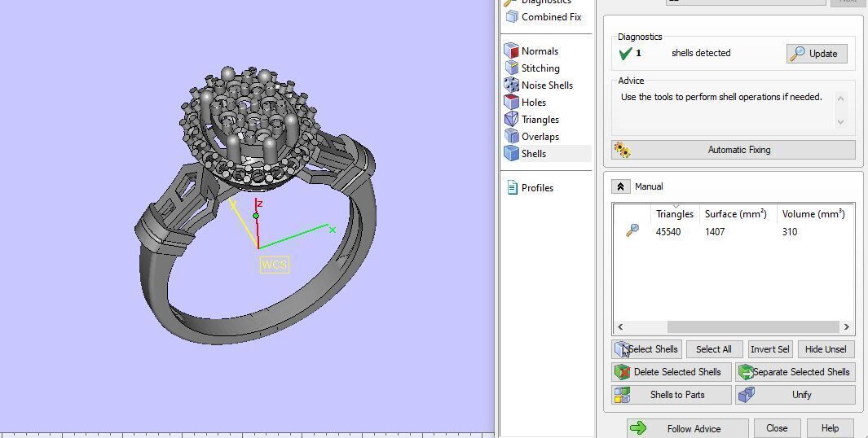868x438 pixels.
Task: Collapse the Manual section
Action: click(x=620, y=186)
